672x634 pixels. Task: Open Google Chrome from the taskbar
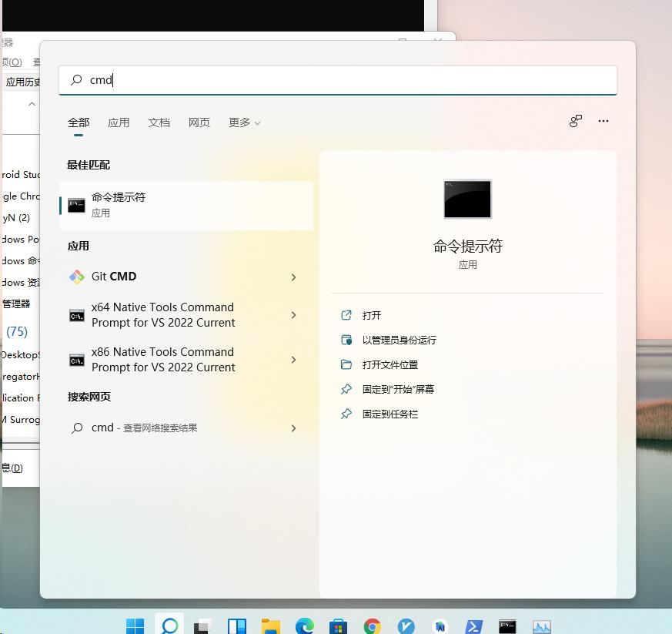[372, 626]
